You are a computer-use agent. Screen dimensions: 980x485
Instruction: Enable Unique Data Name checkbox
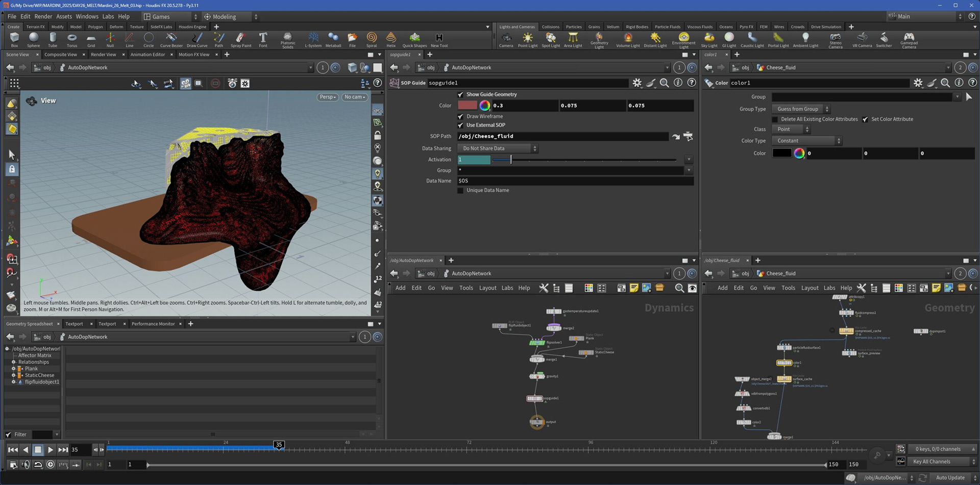(x=460, y=190)
